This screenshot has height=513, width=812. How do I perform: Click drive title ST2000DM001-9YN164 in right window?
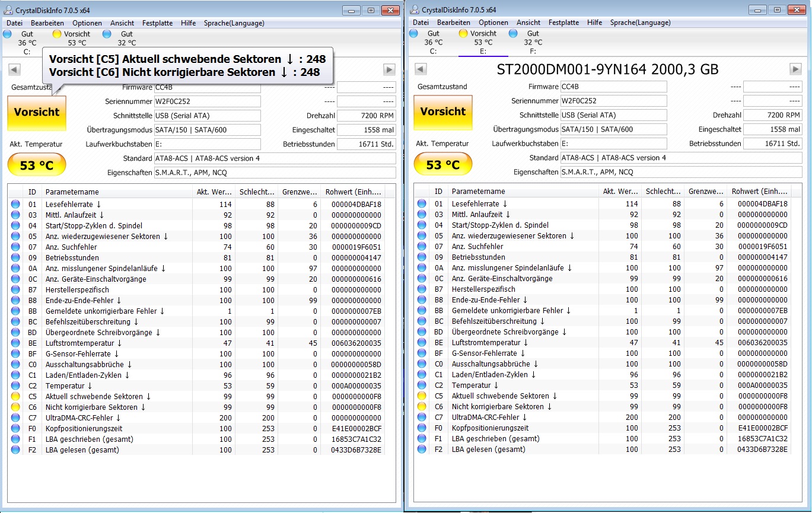tap(607, 69)
